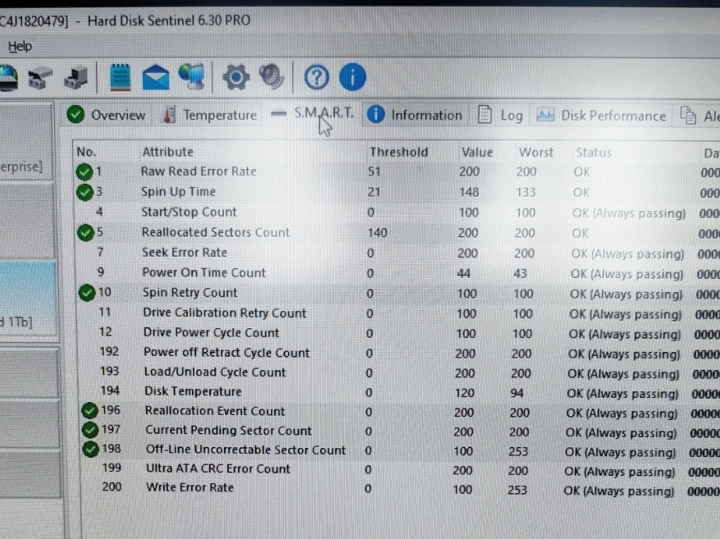Viewport: 720px width, 539px height.
Task: Click the Disk Performance chart icon
Action: point(545,115)
